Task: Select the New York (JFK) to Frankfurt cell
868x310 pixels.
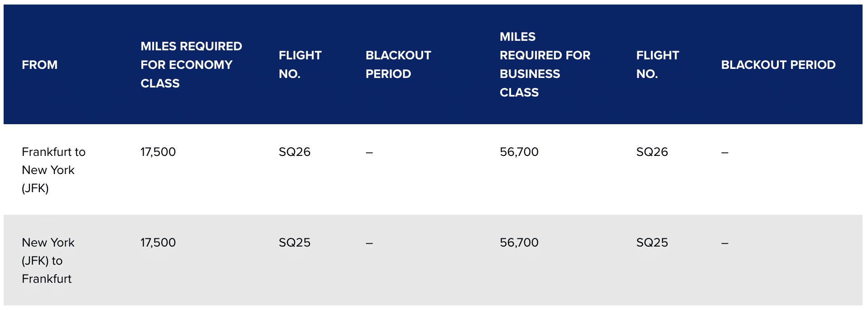Action: [48, 261]
